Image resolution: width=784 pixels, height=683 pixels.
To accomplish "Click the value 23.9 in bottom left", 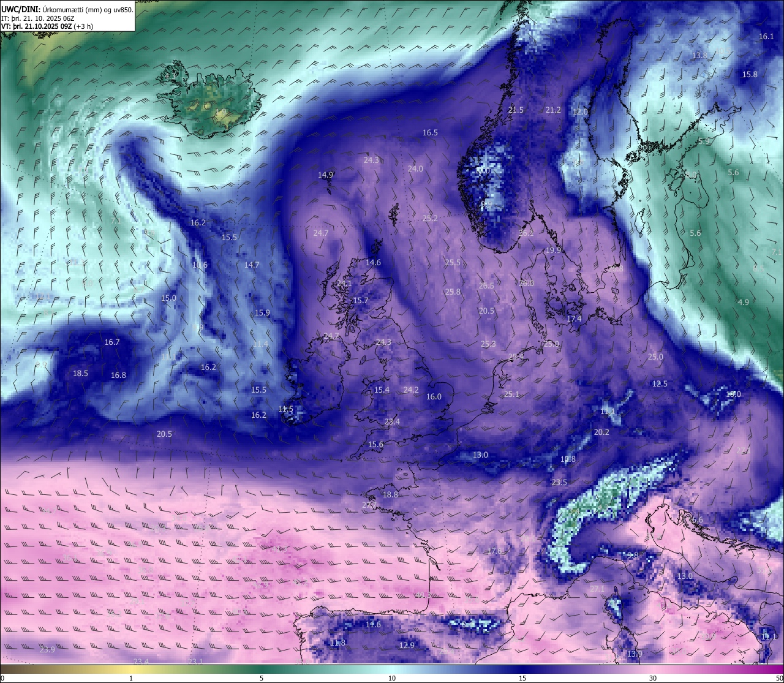I will [x=47, y=650].
